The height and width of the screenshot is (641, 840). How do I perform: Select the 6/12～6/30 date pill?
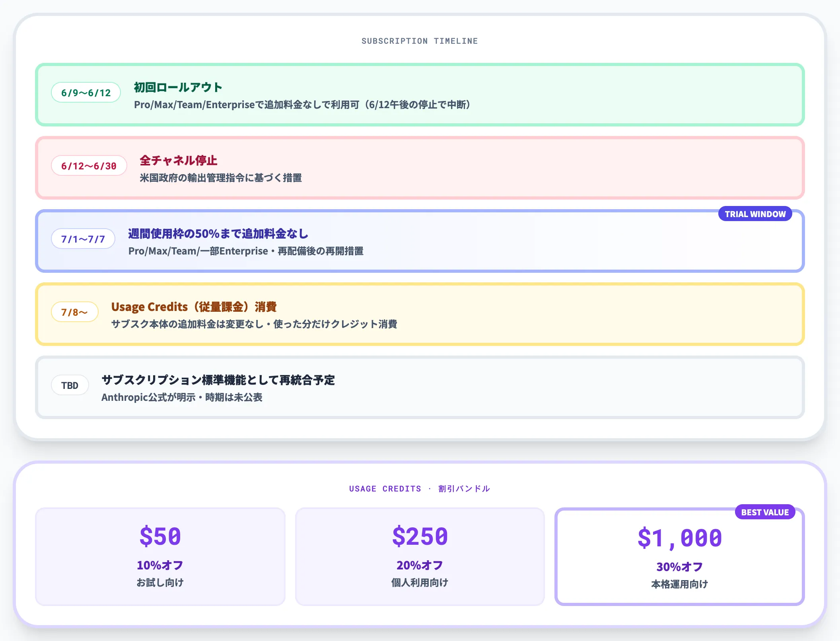pos(89,166)
